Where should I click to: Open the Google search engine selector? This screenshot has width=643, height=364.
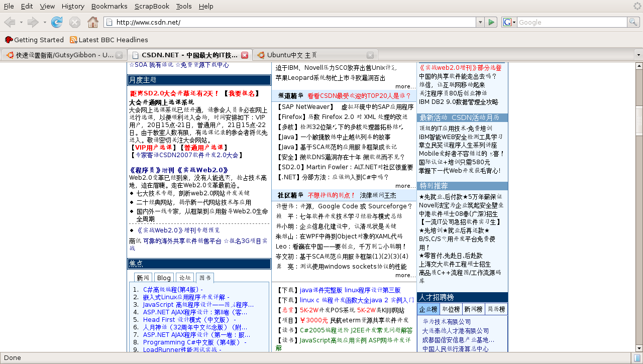[x=509, y=22]
